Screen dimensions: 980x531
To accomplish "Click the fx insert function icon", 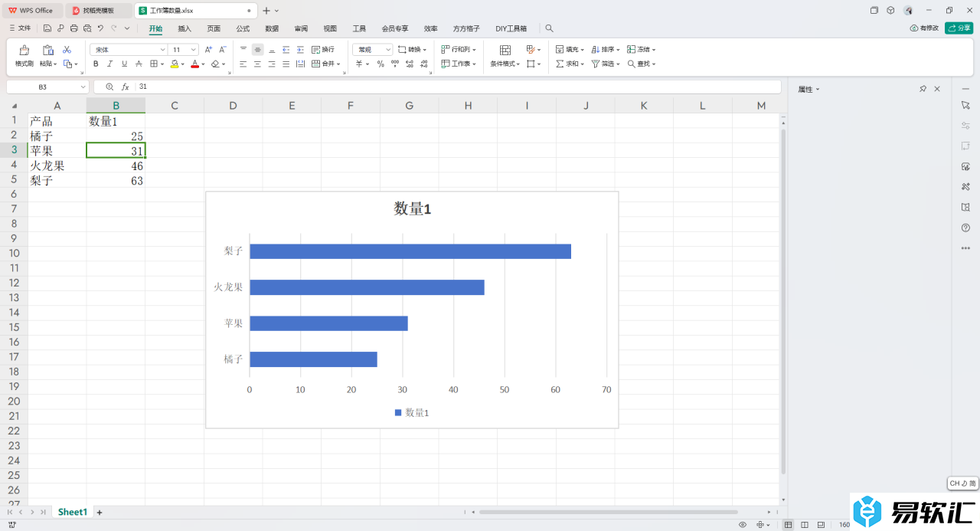I will [x=126, y=87].
